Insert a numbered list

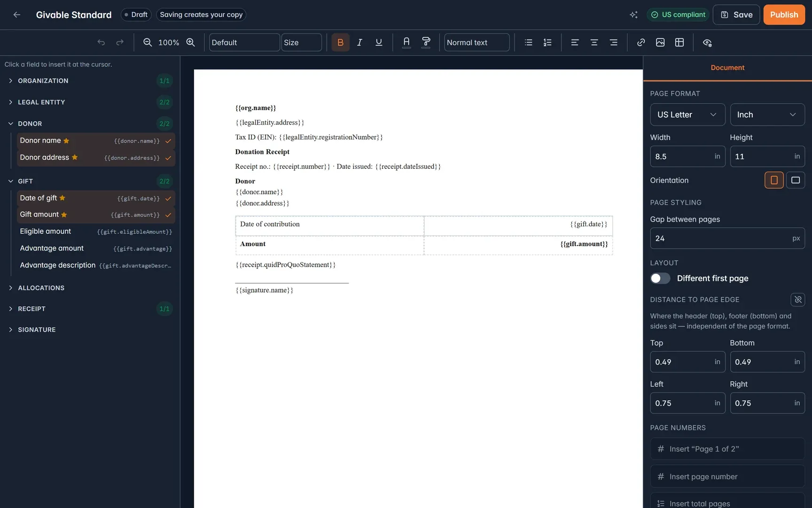tap(547, 42)
